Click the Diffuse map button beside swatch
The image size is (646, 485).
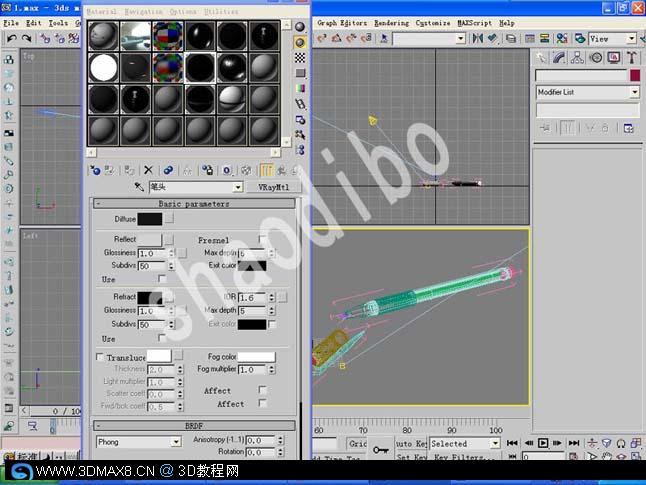pos(169,218)
